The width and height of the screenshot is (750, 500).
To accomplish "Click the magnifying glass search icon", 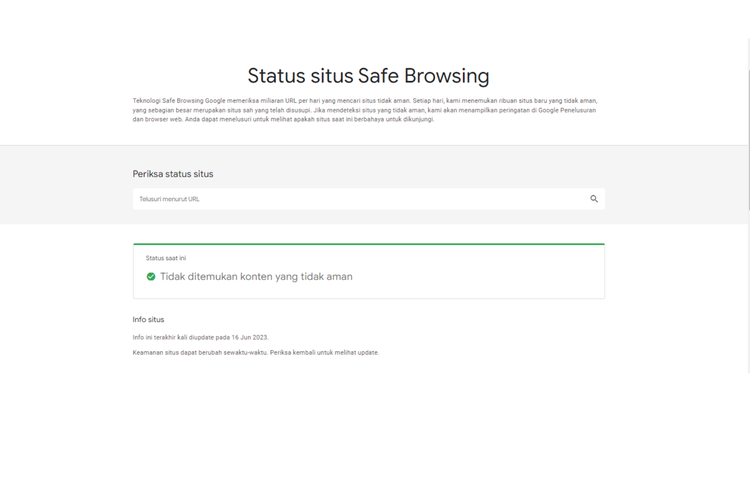I will pyautogui.click(x=594, y=199).
